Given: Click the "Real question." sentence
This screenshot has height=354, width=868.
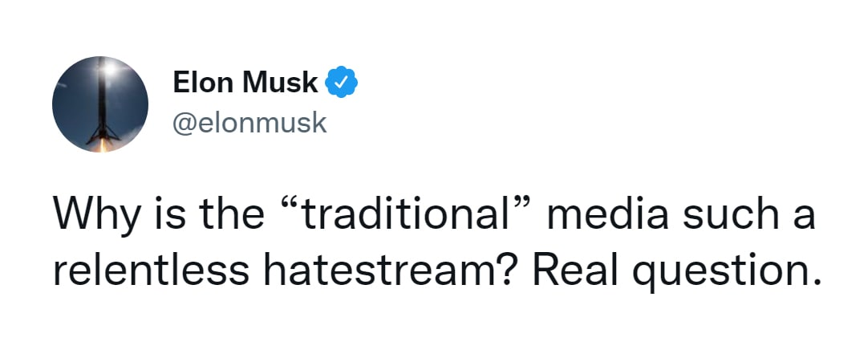Looking at the screenshot, I should click(x=675, y=272).
